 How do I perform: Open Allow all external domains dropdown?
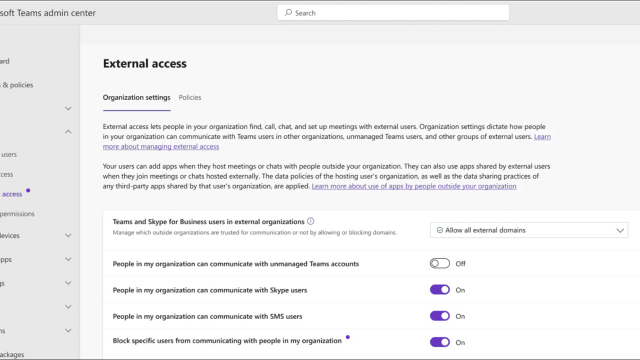coord(529,230)
